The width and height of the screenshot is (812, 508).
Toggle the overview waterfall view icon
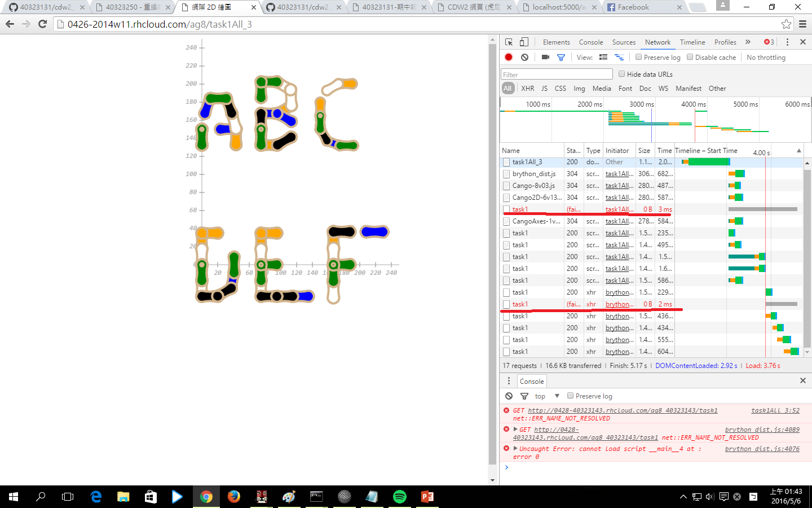point(619,57)
